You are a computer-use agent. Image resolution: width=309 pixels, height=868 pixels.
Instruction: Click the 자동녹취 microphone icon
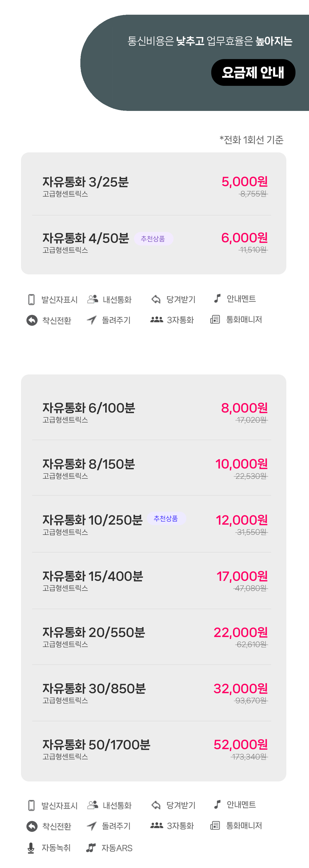point(31,848)
